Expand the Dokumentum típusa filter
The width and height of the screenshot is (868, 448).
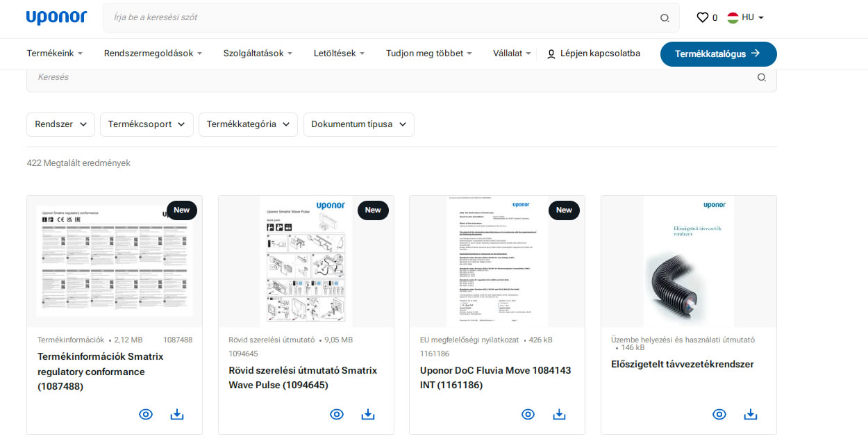coord(359,124)
